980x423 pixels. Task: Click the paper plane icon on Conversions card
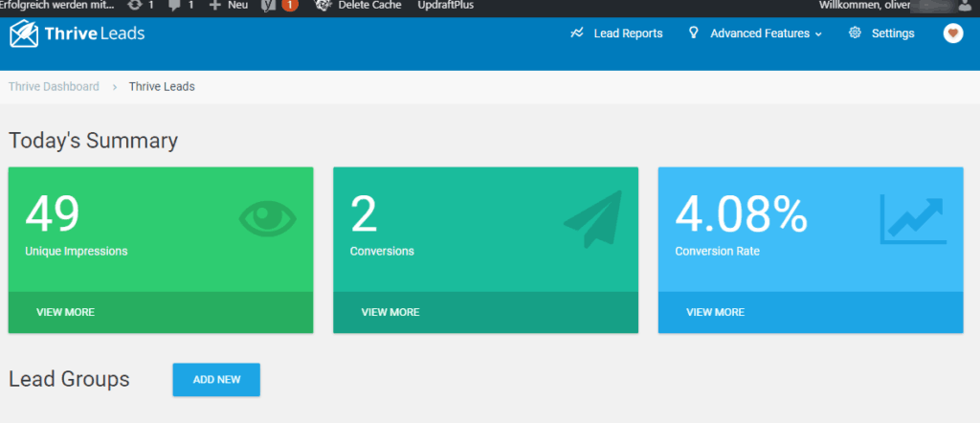[x=593, y=219]
